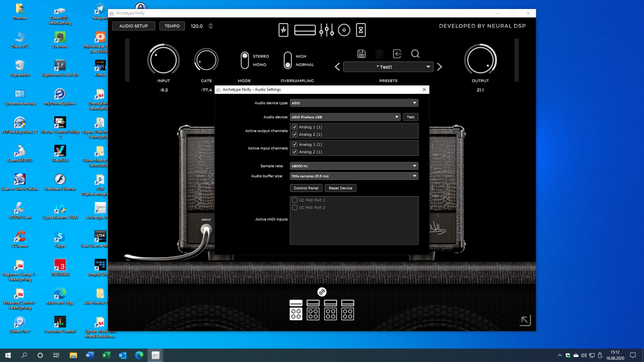Image resolution: width=644 pixels, height=362 pixels.
Task: Open CCleaner desktop icon
Action: (x=20, y=239)
